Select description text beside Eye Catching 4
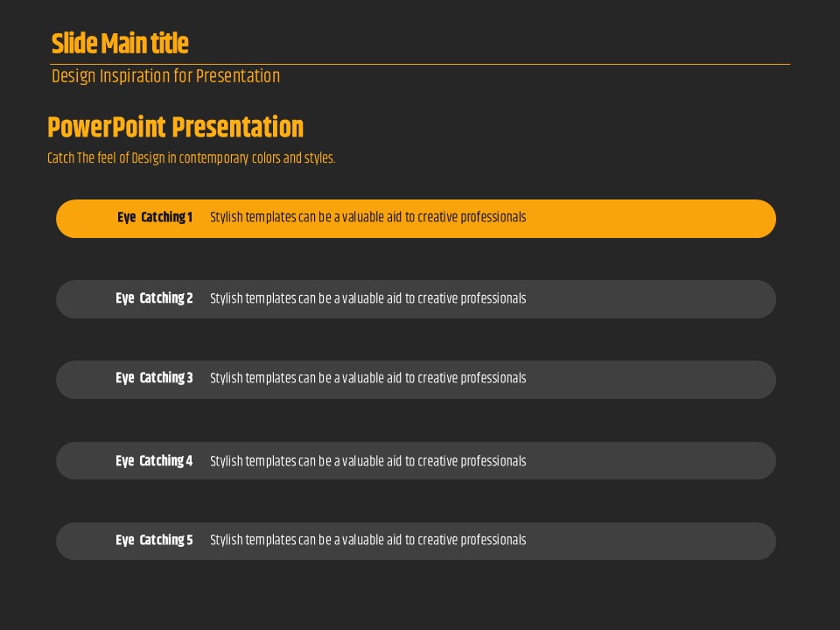The image size is (840, 630). [367, 462]
